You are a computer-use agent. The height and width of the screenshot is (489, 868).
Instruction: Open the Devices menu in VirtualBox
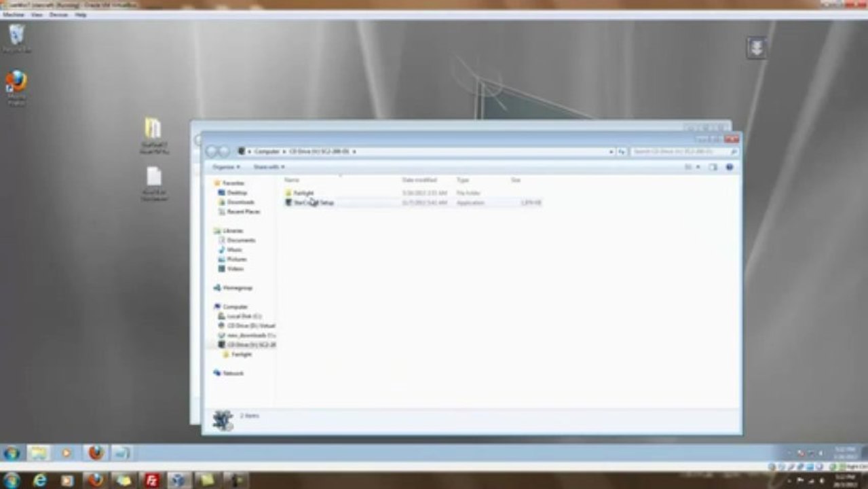pyautogui.click(x=58, y=14)
